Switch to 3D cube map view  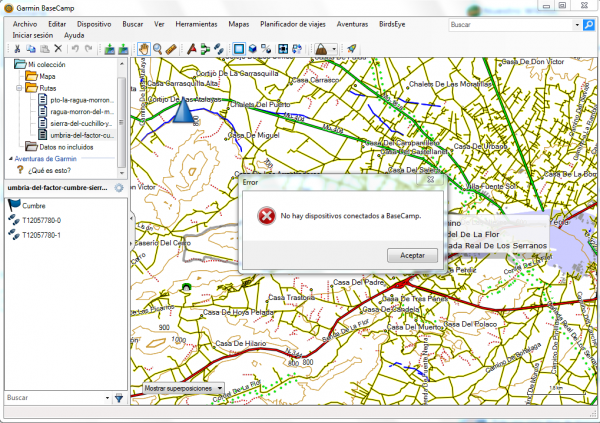[253, 49]
